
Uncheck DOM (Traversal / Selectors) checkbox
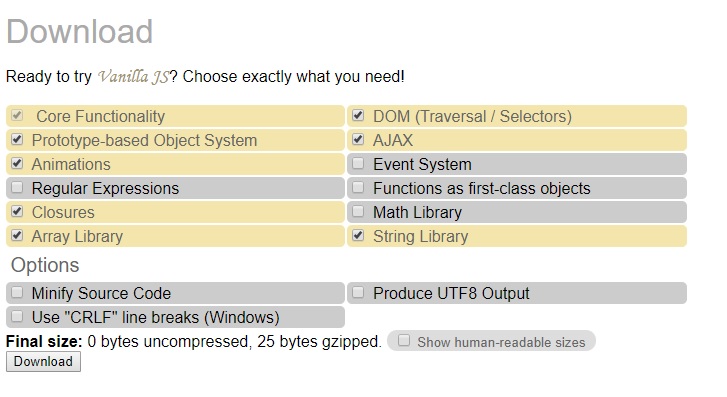(x=358, y=115)
